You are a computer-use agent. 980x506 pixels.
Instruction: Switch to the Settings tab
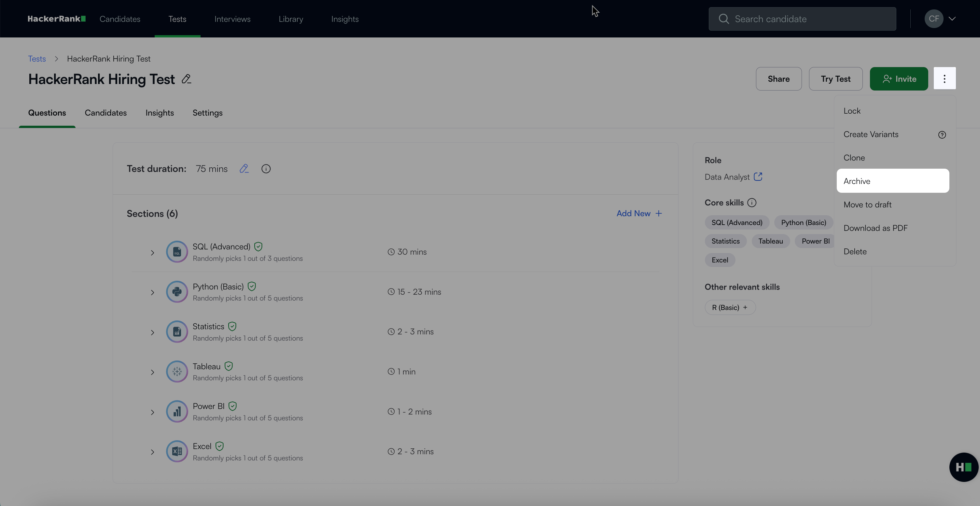(207, 113)
